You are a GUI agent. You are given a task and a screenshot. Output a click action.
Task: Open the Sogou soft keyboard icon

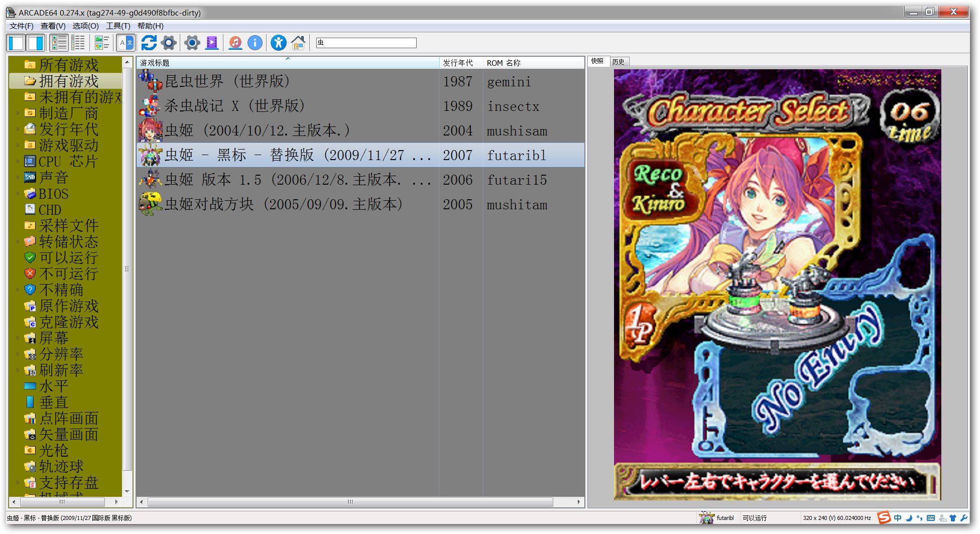click(931, 517)
